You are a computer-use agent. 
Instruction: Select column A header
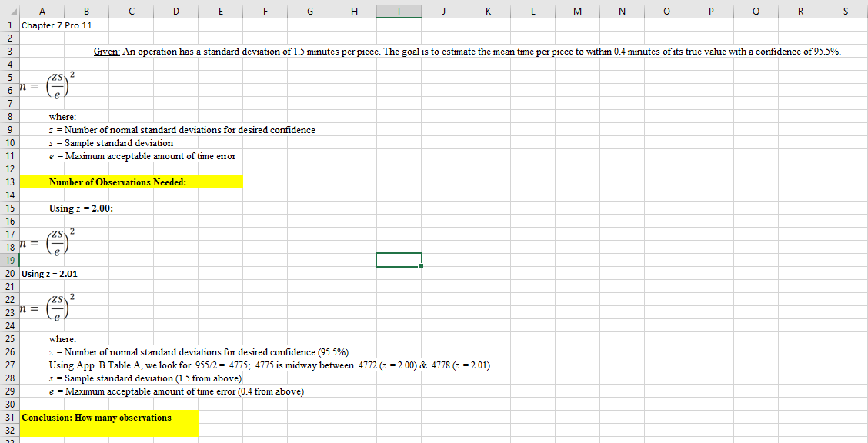(42, 11)
